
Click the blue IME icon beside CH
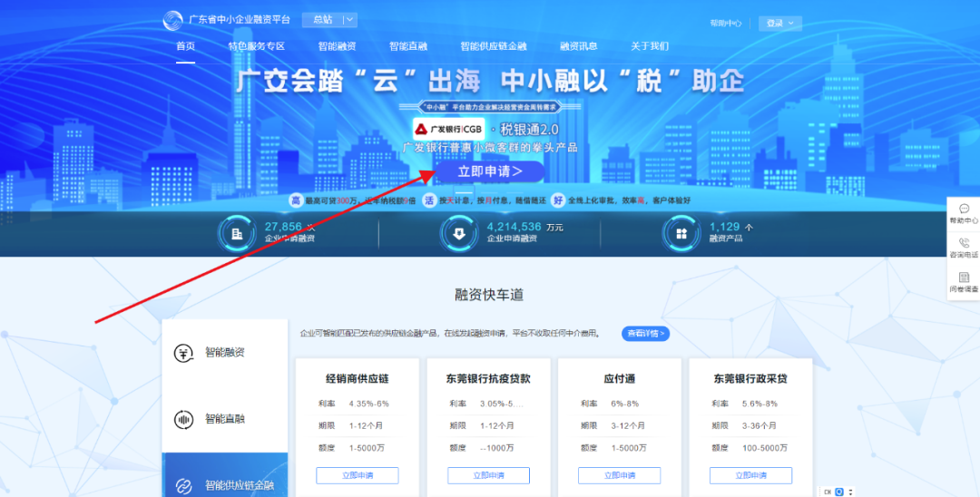[839, 492]
